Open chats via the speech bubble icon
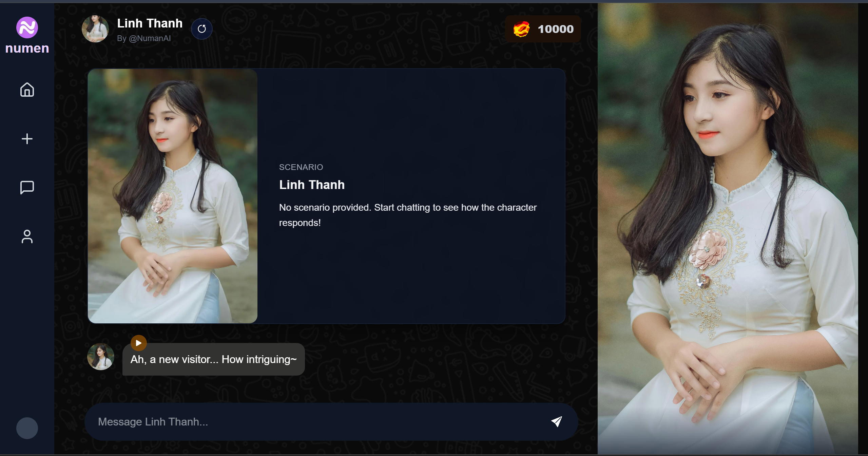The width and height of the screenshot is (868, 456). pos(27,187)
